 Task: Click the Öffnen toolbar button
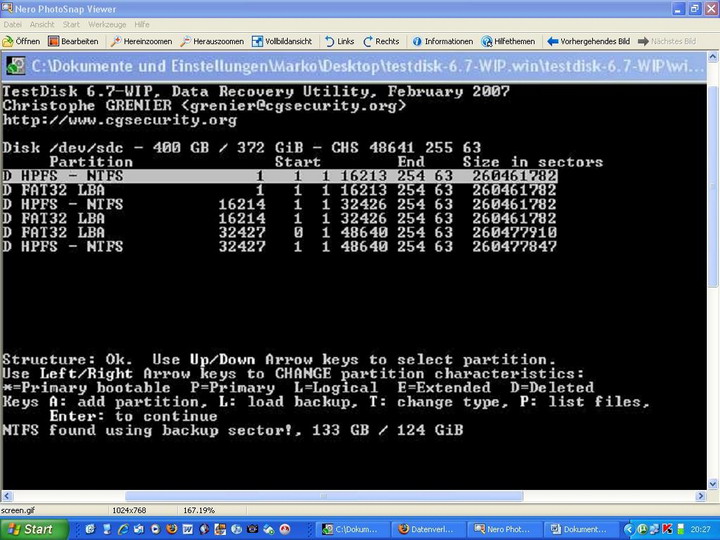[21, 41]
